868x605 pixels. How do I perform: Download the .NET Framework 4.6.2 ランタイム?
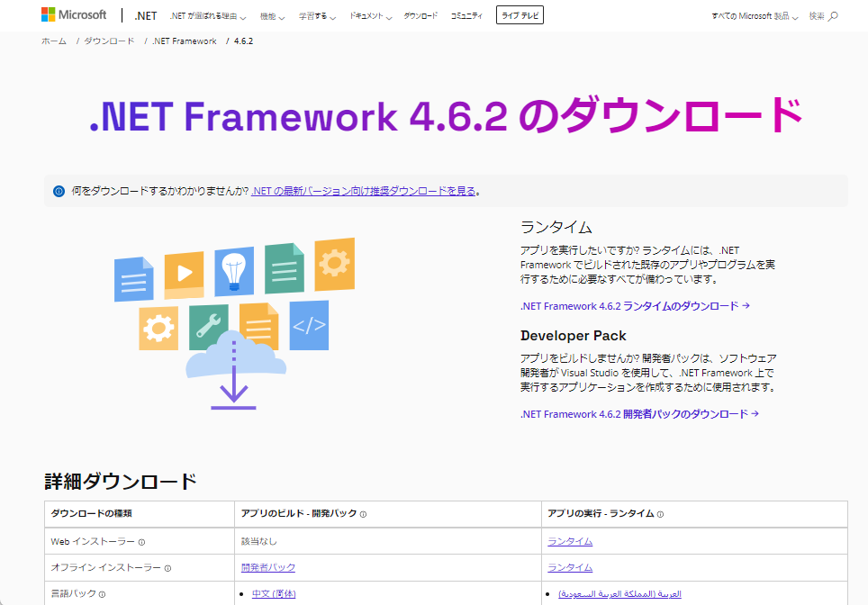[632, 306]
